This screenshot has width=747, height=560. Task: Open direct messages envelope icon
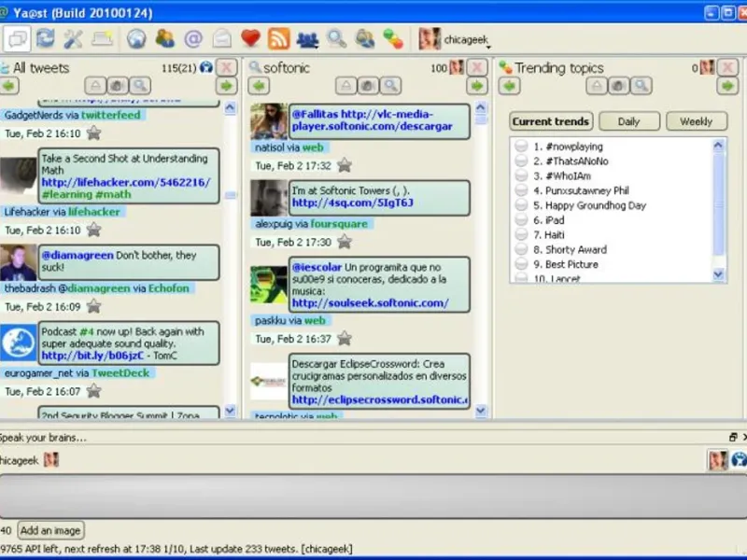(222, 38)
